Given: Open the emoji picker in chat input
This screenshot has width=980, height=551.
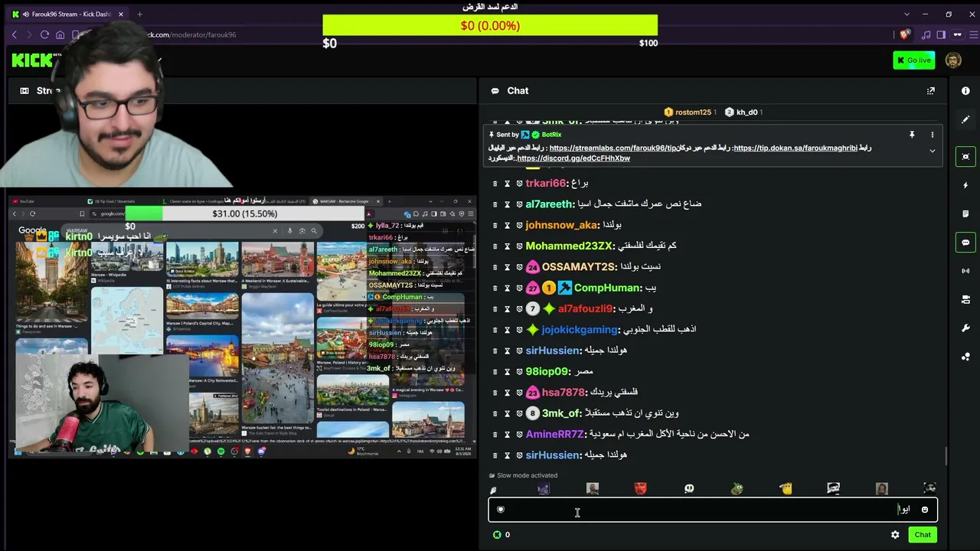Looking at the screenshot, I should point(925,510).
